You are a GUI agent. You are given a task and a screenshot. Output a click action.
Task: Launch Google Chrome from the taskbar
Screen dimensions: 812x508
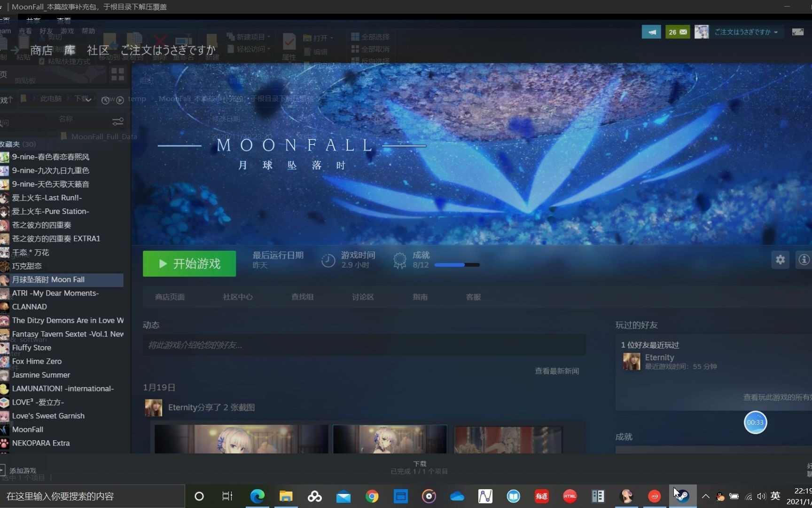(x=372, y=496)
